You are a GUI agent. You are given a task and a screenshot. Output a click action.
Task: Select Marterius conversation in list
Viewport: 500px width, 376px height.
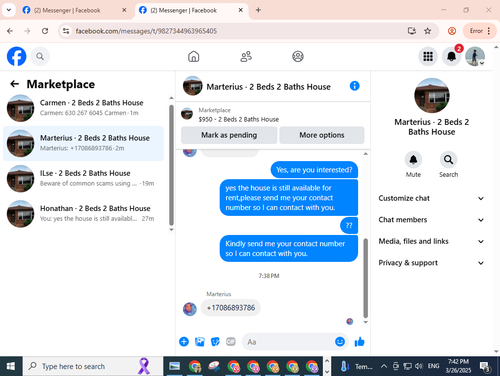(x=83, y=143)
